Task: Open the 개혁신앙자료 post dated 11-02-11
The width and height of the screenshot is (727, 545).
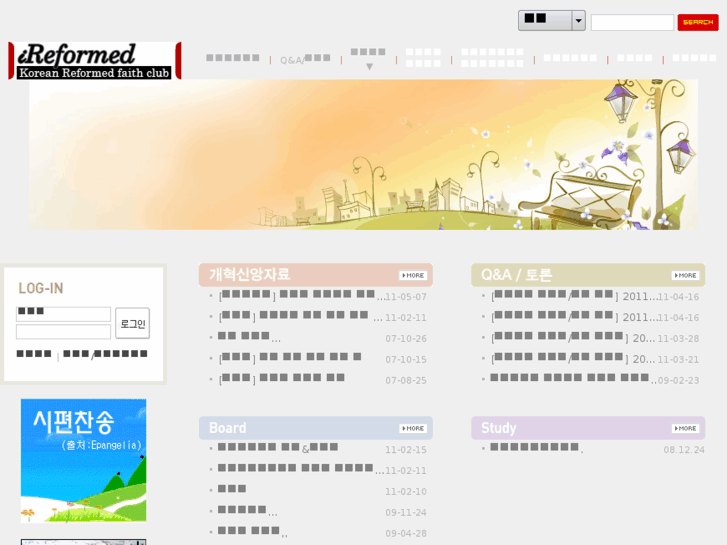Action: (x=300, y=316)
